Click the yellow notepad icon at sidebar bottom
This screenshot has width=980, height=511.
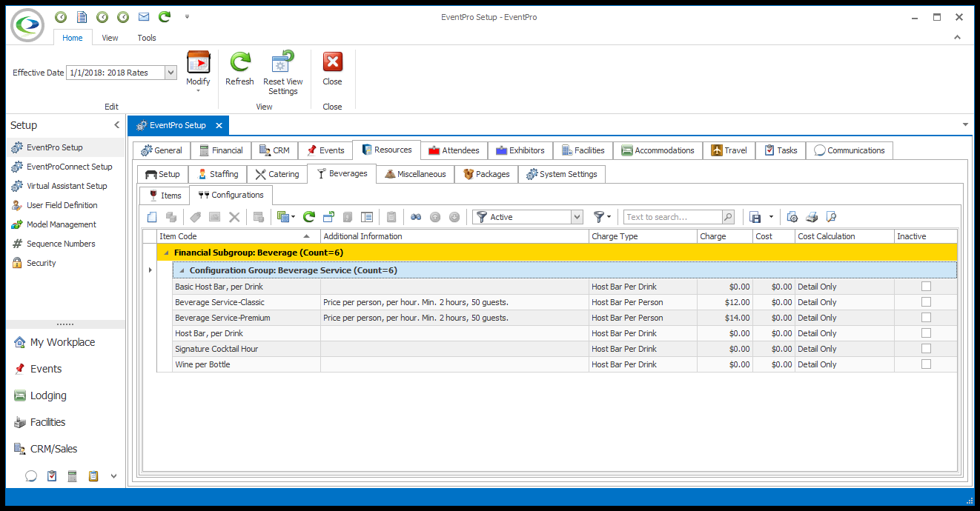coord(93,476)
